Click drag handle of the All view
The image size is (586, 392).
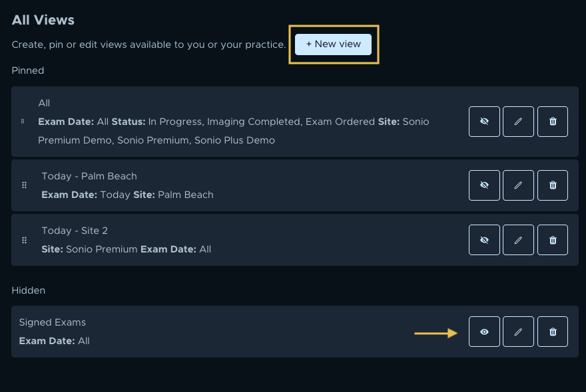pos(22,121)
